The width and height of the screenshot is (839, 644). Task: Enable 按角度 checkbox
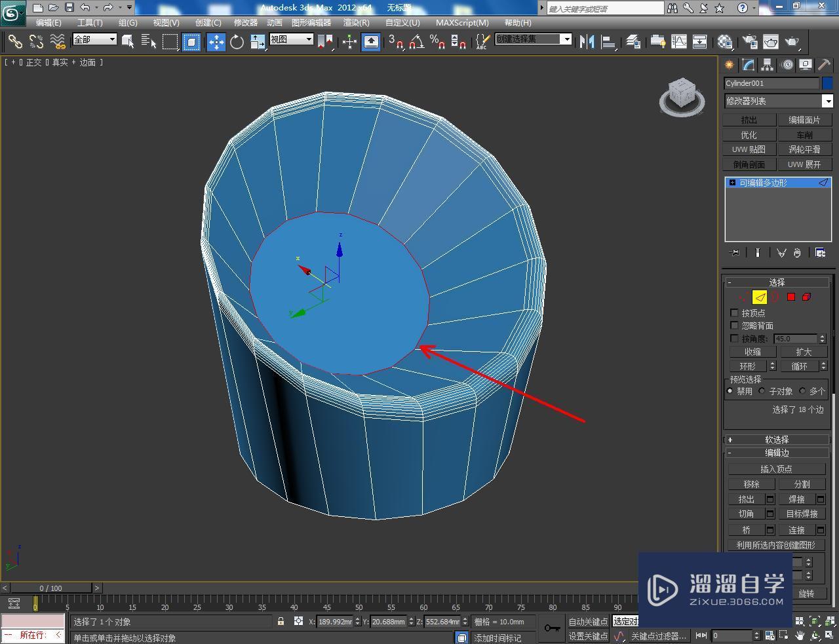tap(734, 339)
